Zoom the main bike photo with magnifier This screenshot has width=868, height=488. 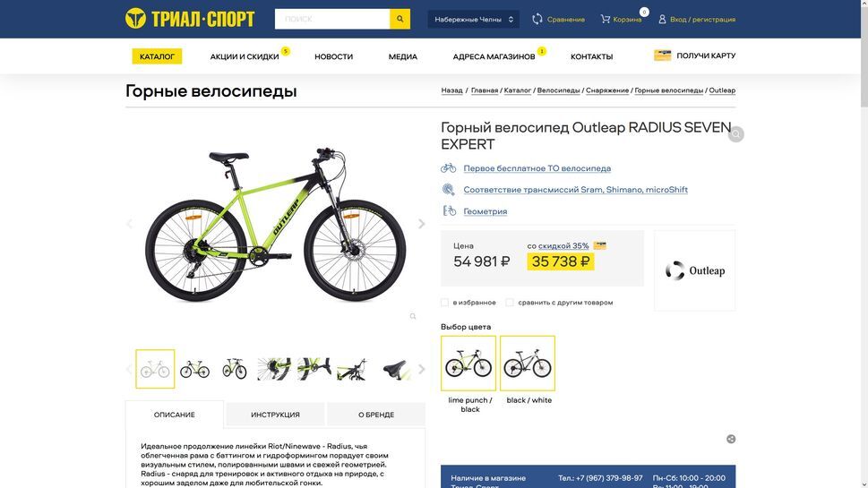[x=413, y=316]
